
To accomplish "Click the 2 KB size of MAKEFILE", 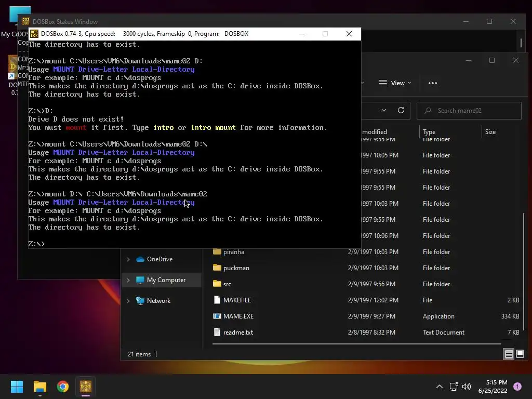I will 513,300.
